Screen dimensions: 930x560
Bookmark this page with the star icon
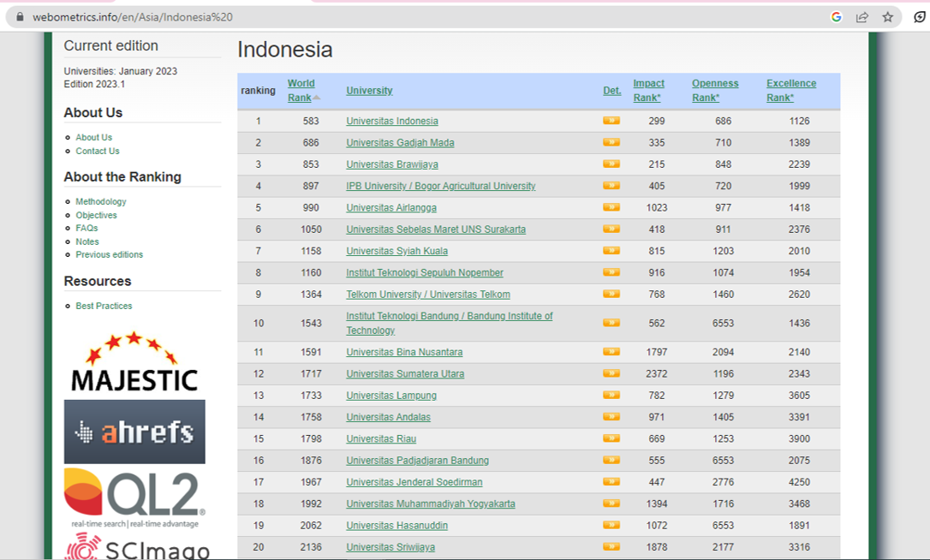[888, 16]
